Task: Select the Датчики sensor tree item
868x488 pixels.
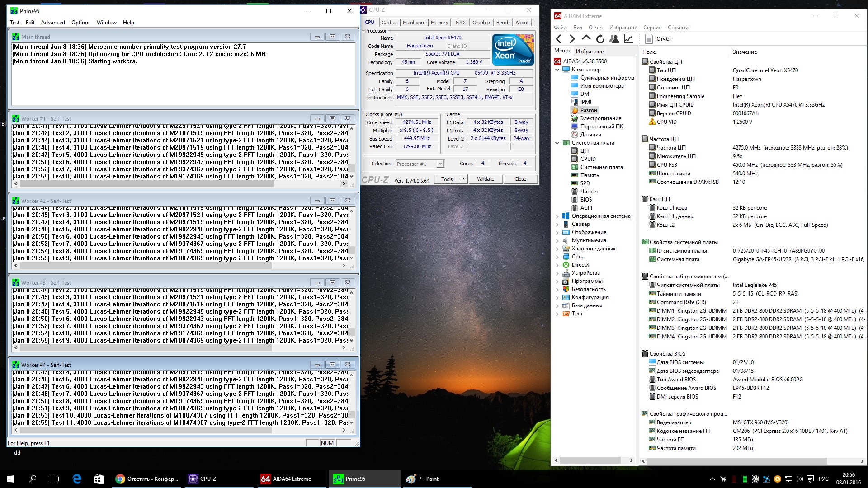Action: pyautogui.click(x=590, y=135)
